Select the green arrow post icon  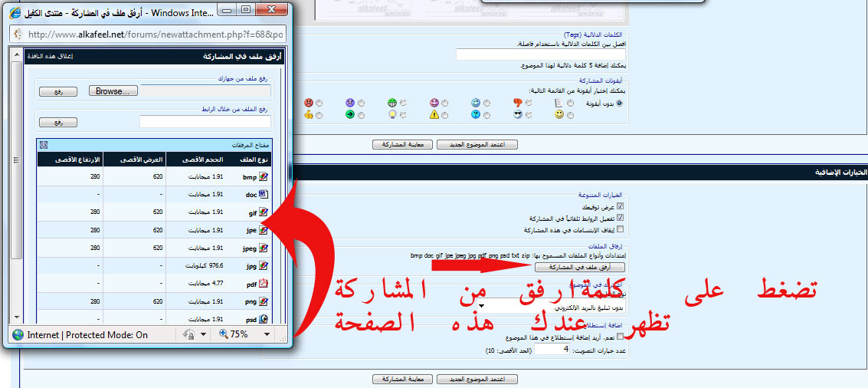[362, 115]
